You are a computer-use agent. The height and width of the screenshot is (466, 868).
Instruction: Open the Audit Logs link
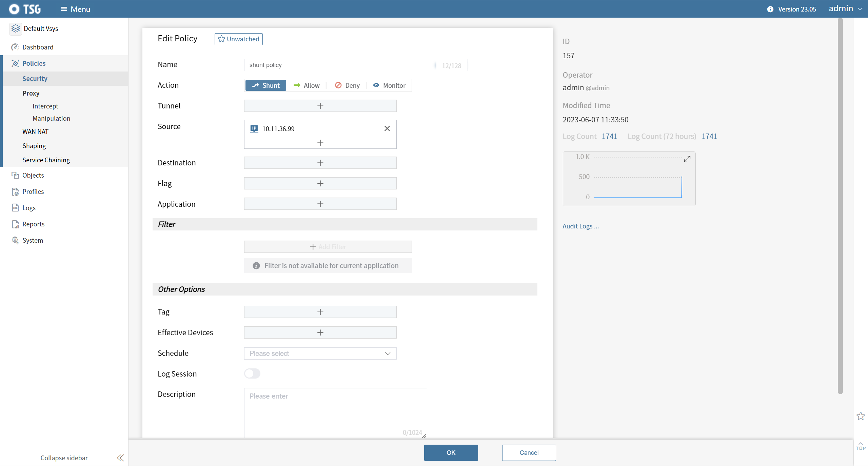pos(580,226)
